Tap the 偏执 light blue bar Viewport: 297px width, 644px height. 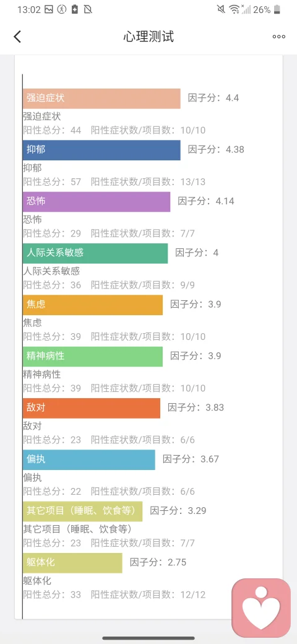coord(89,459)
